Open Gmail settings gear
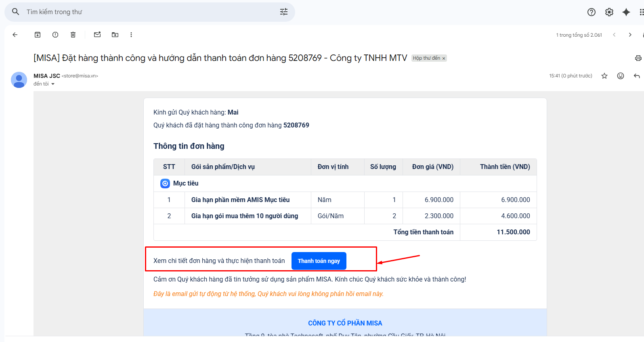Viewport: 644px width, 342px height. coord(609,12)
